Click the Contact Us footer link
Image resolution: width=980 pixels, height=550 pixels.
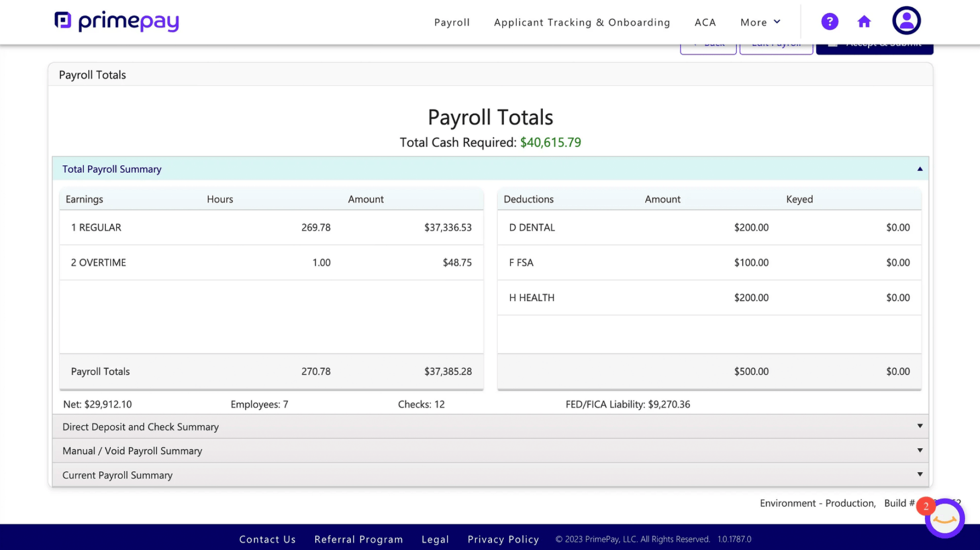(268, 539)
